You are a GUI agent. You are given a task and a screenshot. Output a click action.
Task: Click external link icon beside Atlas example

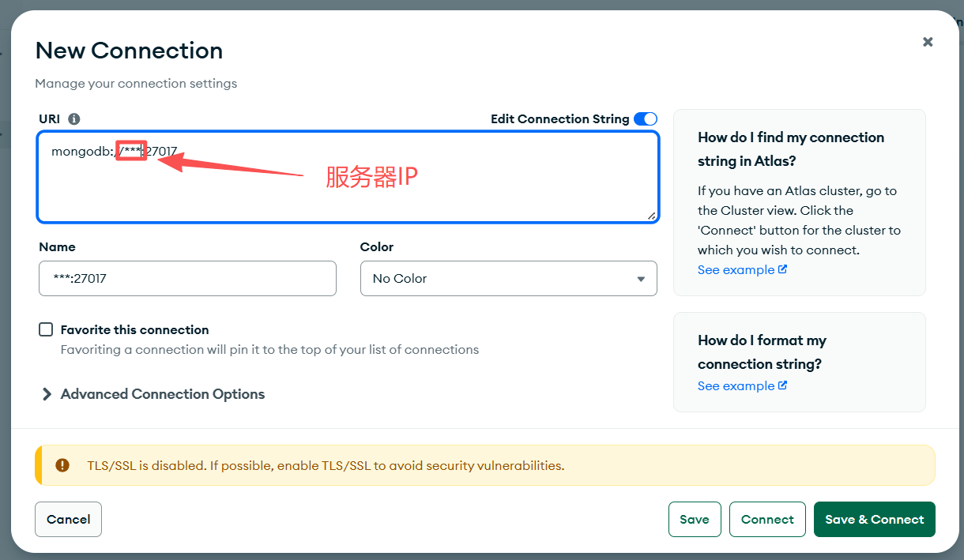(x=782, y=269)
